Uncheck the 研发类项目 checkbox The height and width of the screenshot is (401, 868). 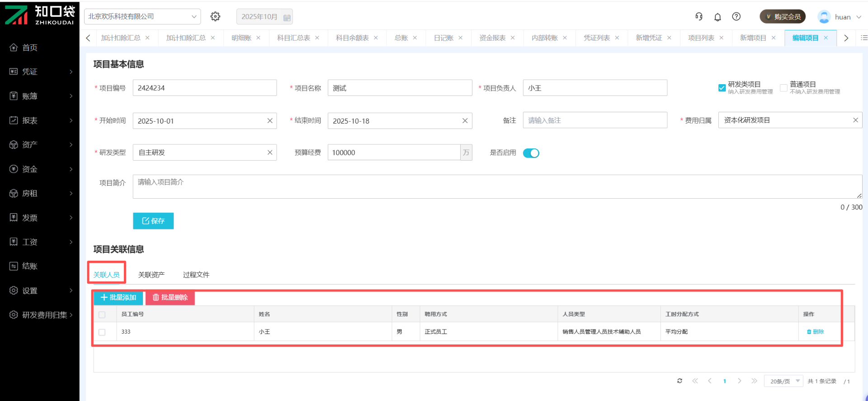pos(722,88)
